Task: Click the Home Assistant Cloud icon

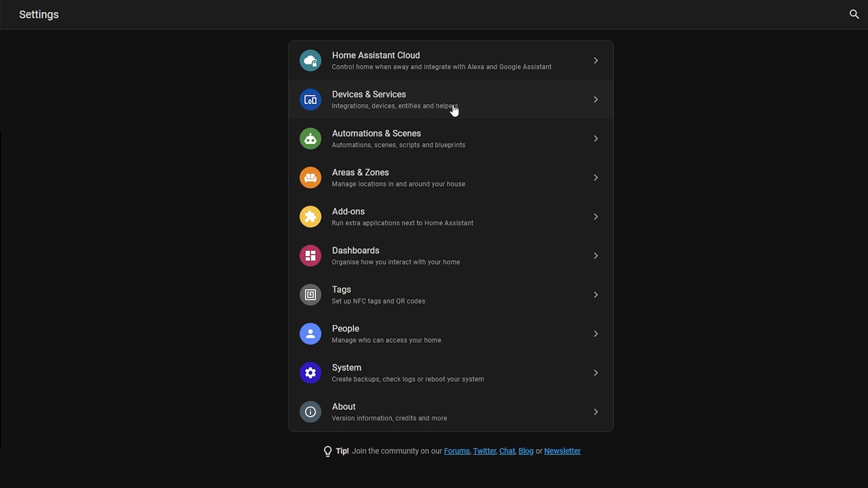Action: 310,61
